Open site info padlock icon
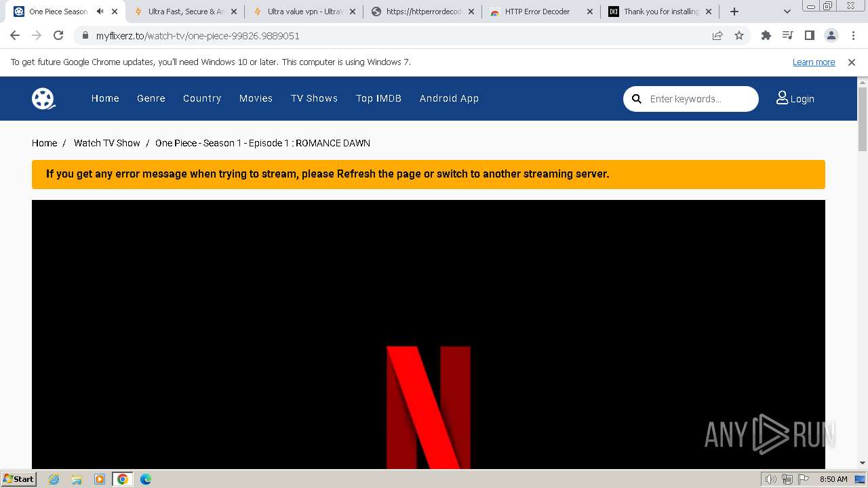 tap(85, 35)
